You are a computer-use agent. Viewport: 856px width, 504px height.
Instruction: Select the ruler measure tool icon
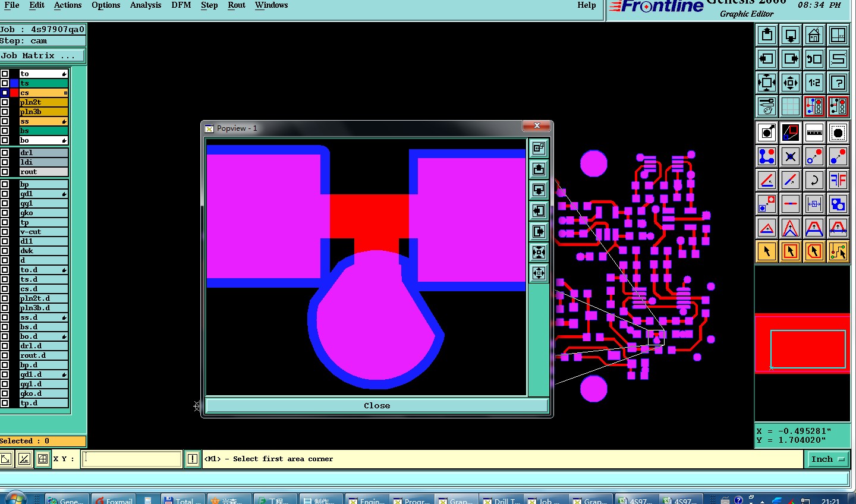[x=814, y=133]
